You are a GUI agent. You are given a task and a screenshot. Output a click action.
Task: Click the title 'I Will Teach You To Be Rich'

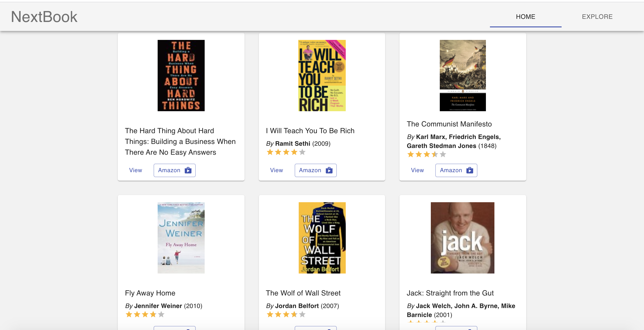coord(310,131)
